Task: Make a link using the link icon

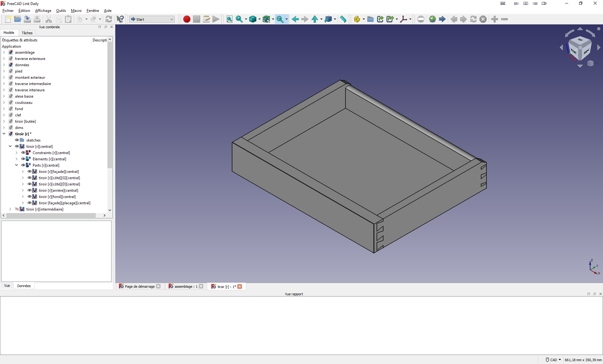Action: 380,19
